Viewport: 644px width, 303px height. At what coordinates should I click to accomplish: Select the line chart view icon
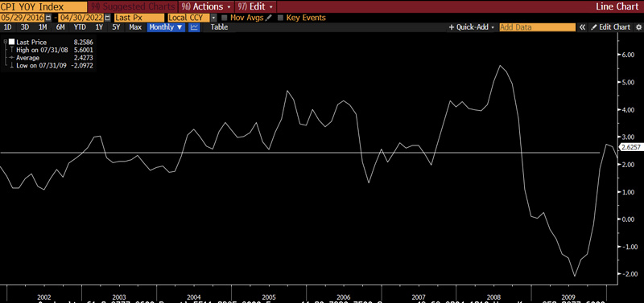tap(193, 27)
